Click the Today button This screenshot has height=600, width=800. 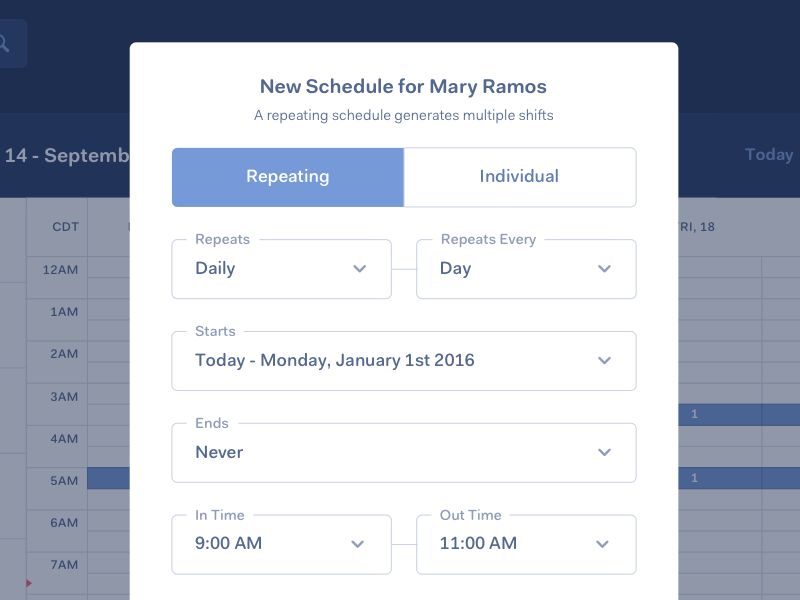coord(768,155)
